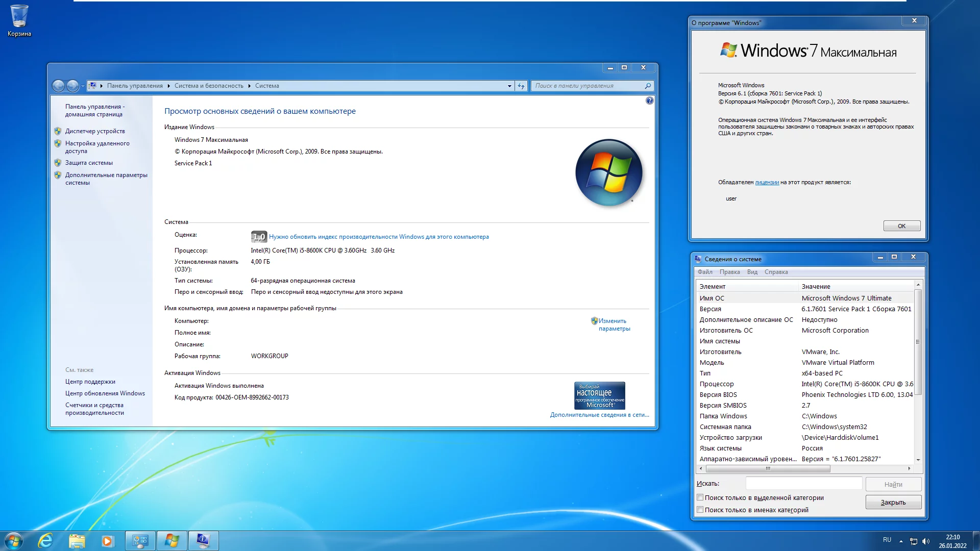Show hidden system tray icons

(901, 541)
